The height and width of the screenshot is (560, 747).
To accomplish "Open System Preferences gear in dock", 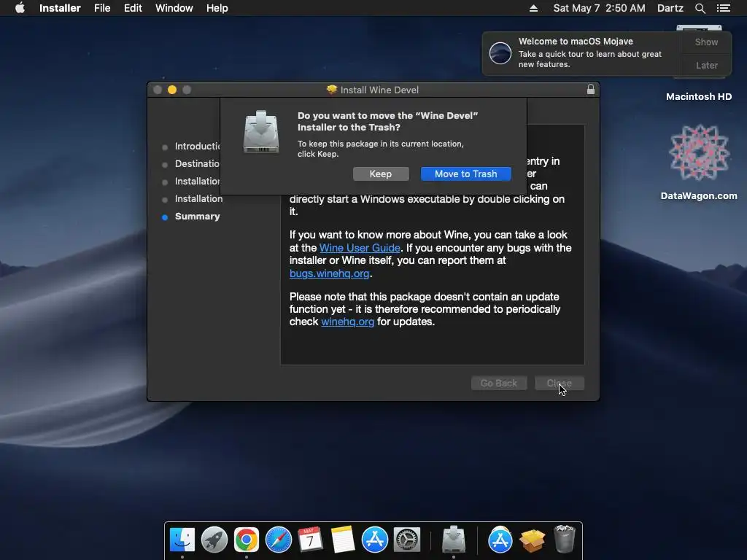I will pos(406,540).
